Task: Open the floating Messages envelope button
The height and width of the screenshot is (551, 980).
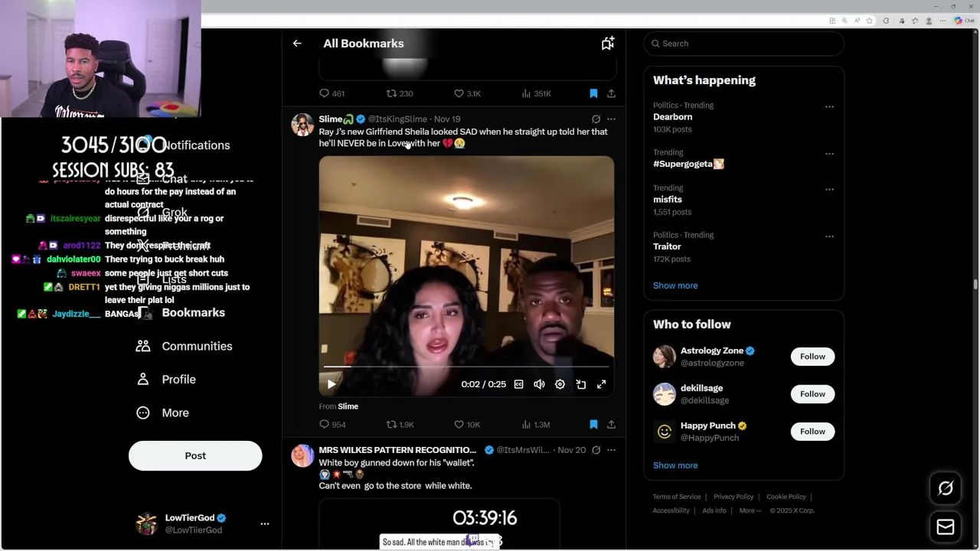Action: coord(946,527)
